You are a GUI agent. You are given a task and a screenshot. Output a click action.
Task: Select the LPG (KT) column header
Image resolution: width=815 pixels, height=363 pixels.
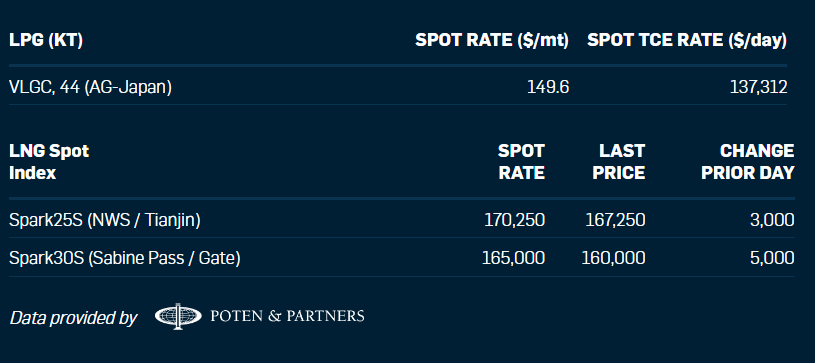click(x=46, y=41)
